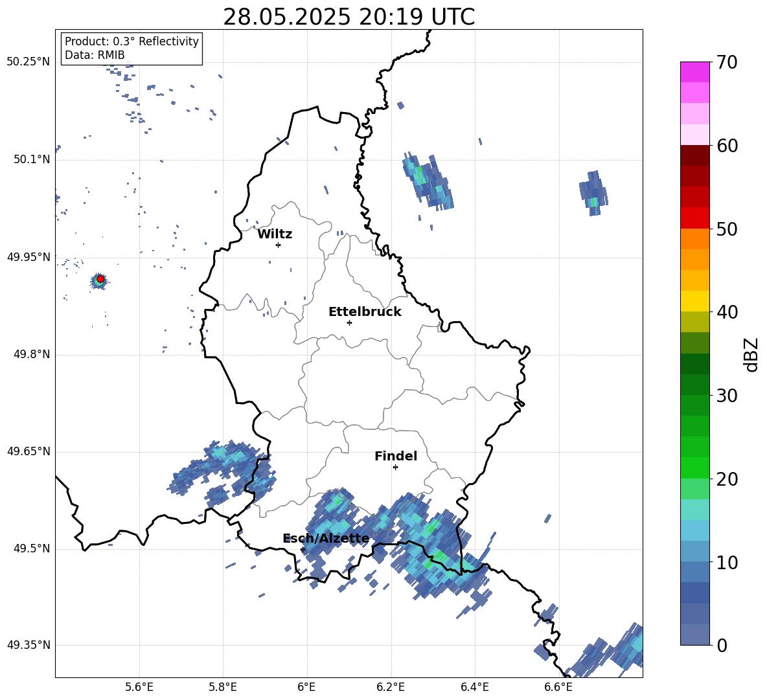
Task: Click the Esch/Alzette location cross marker
Action: point(303,549)
